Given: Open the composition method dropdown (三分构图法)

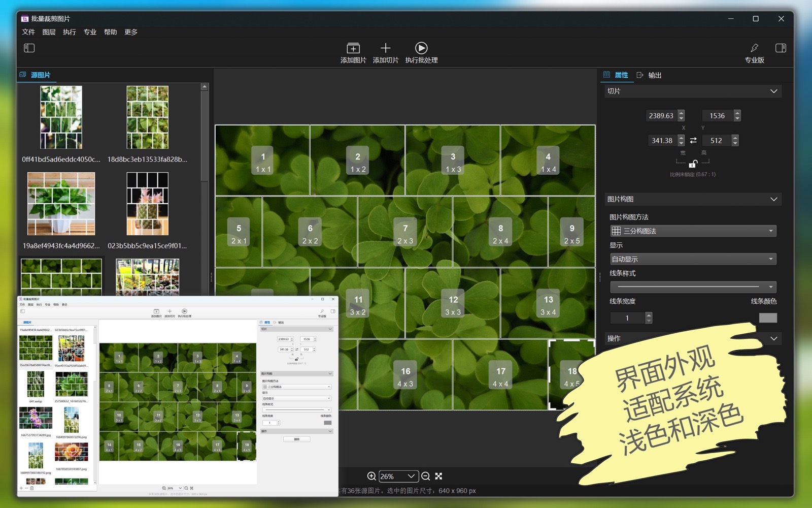Looking at the screenshot, I should tap(693, 231).
